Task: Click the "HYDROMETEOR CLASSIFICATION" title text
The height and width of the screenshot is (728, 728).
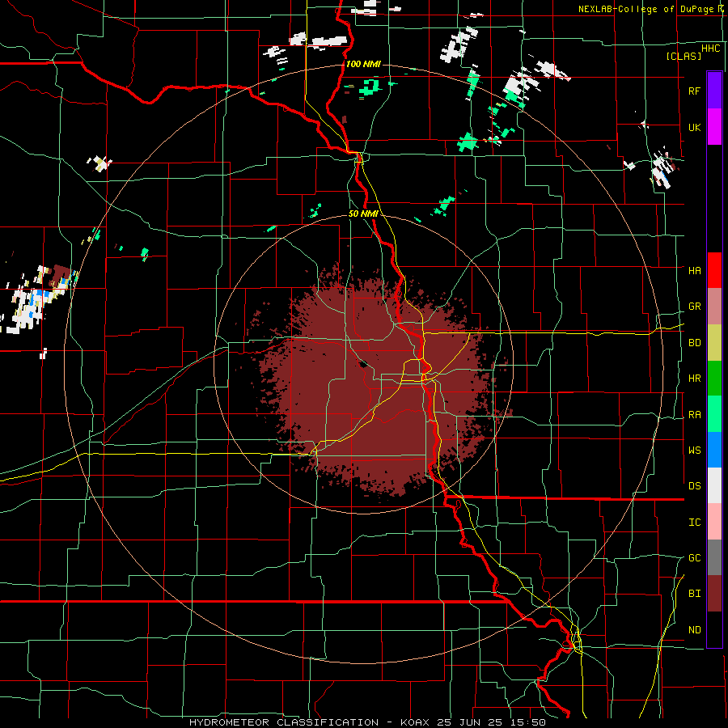Action: [284, 722]
